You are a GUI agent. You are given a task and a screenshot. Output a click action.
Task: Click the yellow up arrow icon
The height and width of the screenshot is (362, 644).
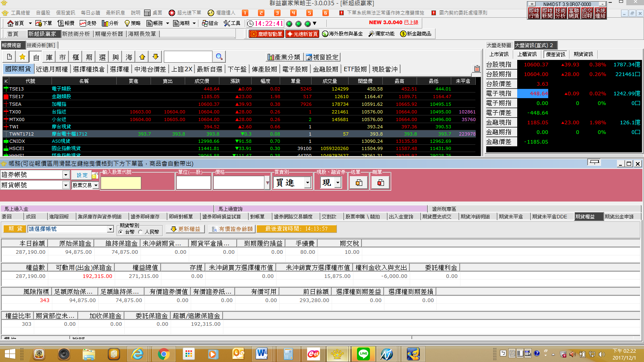pyautogui.click(x=142, y=57)
